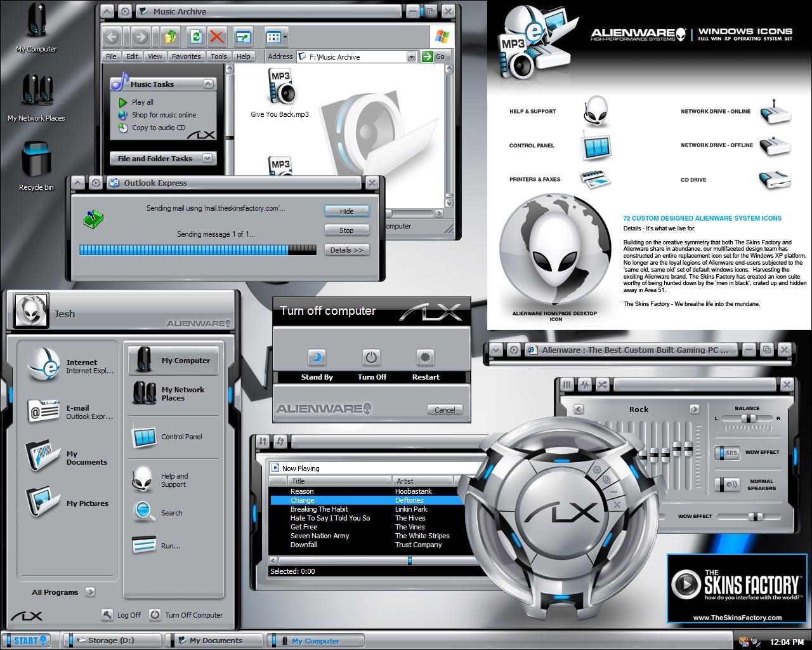Click the Shuffle icon on the player titlebar
812x650 pixels.
point(603,385)
